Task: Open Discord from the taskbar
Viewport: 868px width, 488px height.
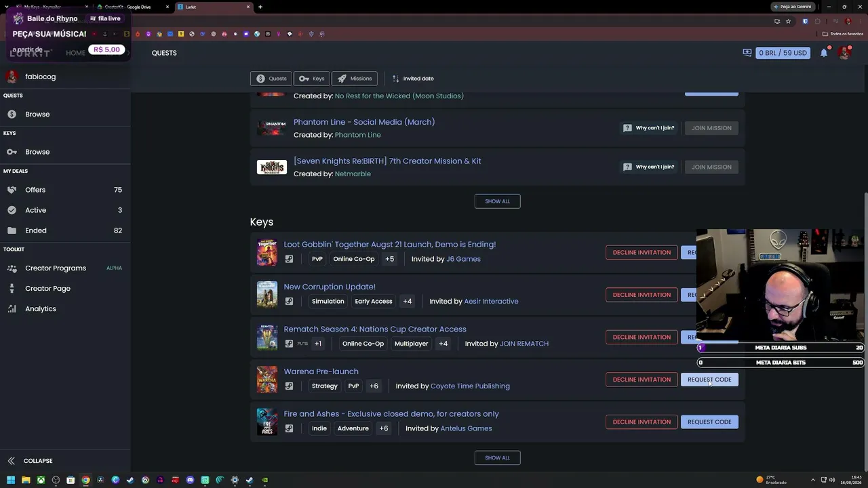Action: point(190,480)
